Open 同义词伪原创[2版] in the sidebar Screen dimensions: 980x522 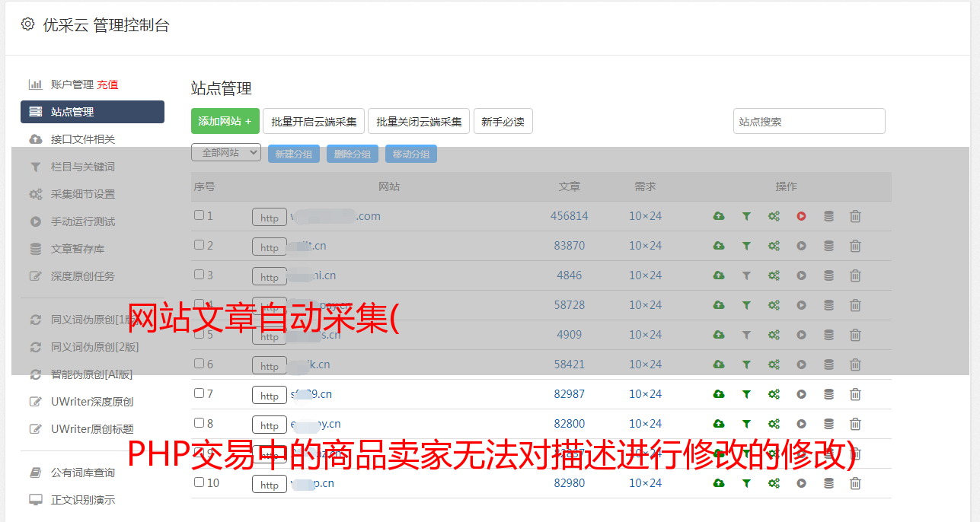[x=95, y=347]
